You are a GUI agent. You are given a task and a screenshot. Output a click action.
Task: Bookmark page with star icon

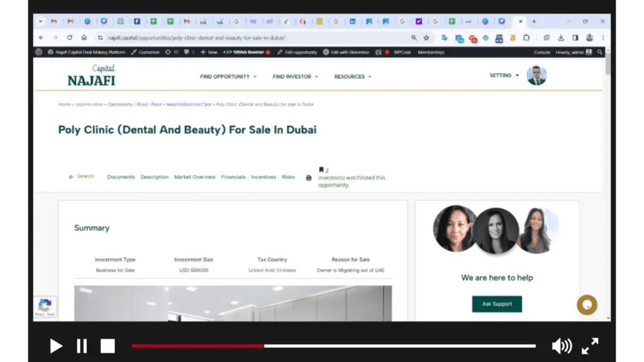click(x=426, y=38)
